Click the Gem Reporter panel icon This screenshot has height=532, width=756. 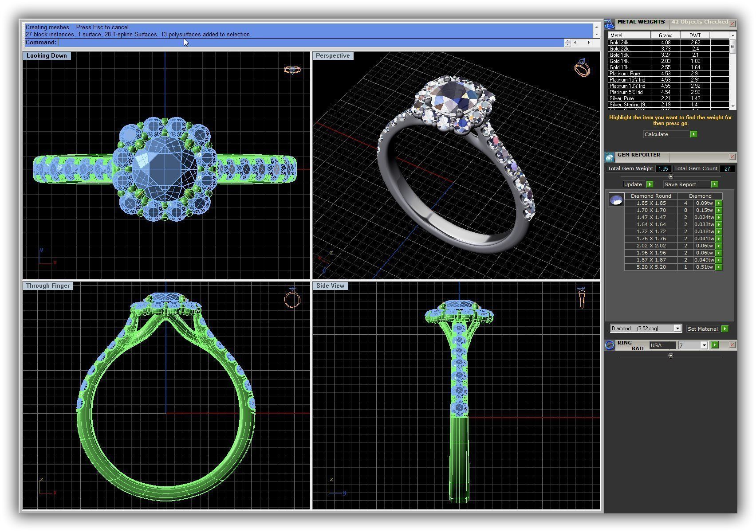pos(609,156)
